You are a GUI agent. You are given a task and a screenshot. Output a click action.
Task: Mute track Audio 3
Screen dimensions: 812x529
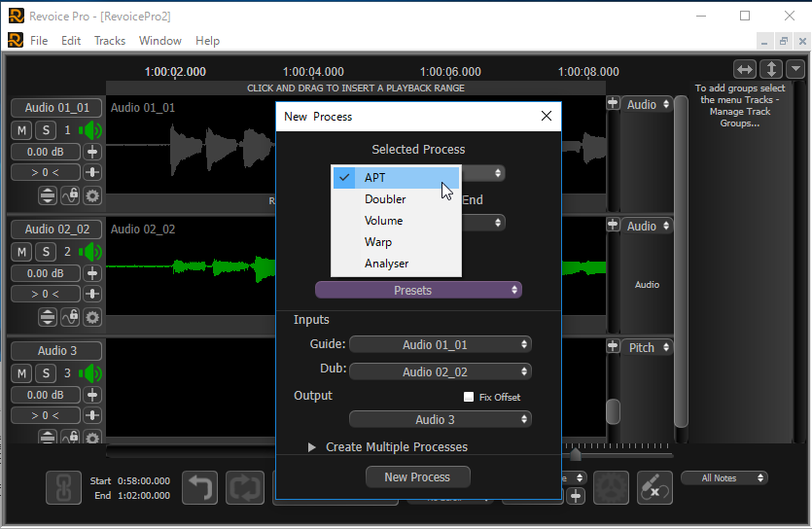[21, 373]
